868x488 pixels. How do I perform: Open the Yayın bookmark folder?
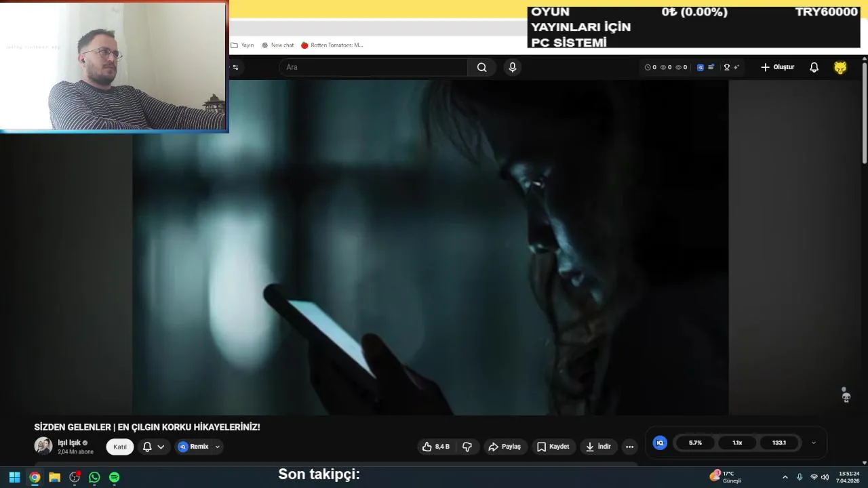coord(242,45)
